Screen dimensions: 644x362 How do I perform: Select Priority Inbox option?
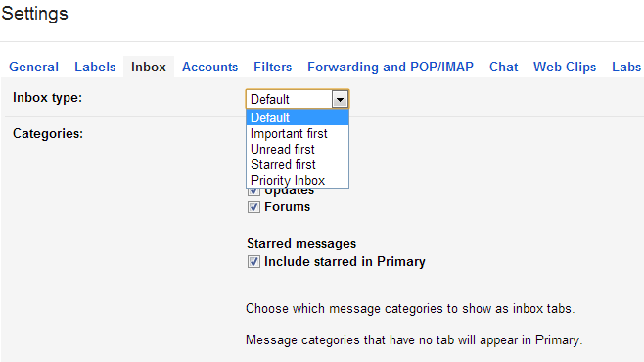(x=298, y=180)
